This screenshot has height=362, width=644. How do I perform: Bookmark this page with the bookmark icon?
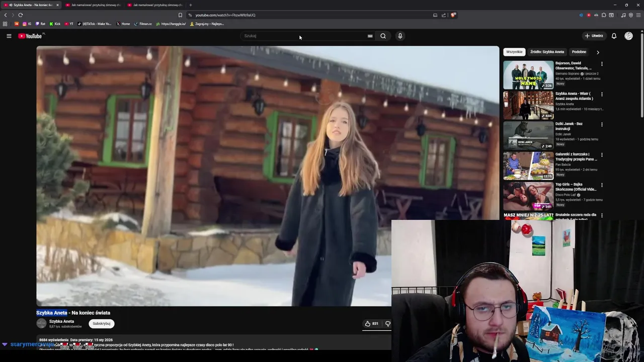point(180,15)
